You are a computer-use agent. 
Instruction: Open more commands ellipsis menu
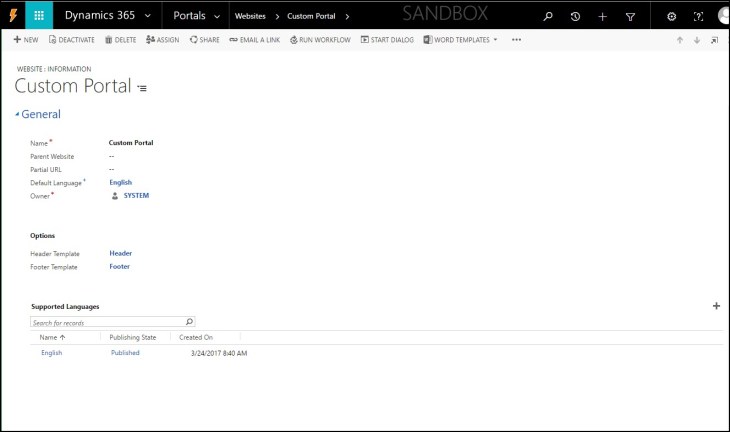516,40
